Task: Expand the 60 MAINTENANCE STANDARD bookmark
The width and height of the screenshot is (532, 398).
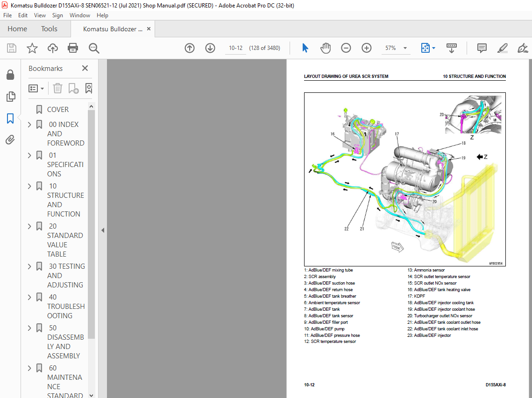Action: pyautogui.click(x=29, y=369)
